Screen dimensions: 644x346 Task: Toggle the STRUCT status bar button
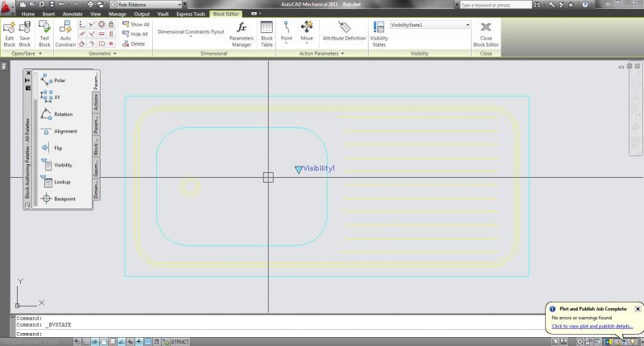[x=180, y=342]
